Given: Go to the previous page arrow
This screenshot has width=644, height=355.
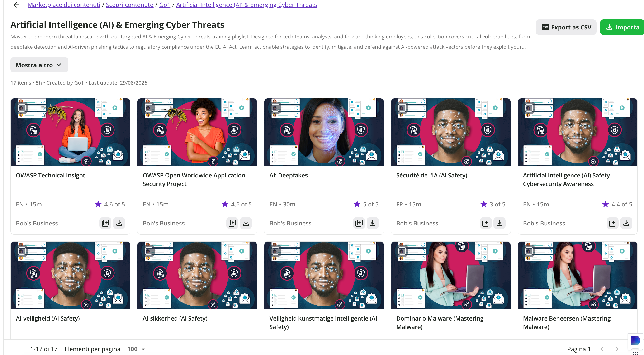Looking at the screenshot, I should tap(602, 349).
